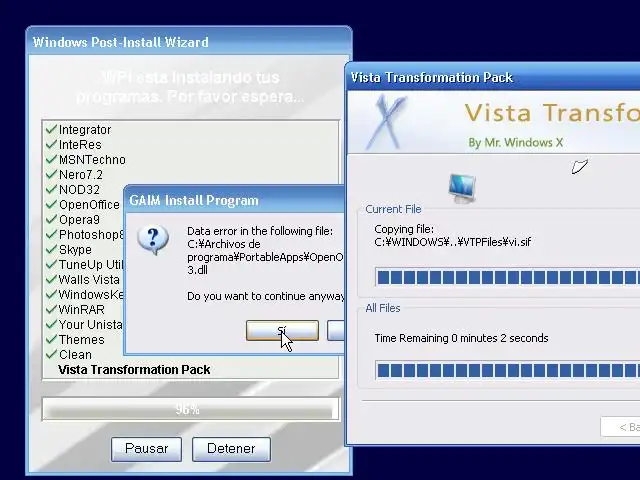This screenshot has width=640, height=480.
Task: Click the 'All Files' group label
Action: pyautogui.click(x=382, y=308)
